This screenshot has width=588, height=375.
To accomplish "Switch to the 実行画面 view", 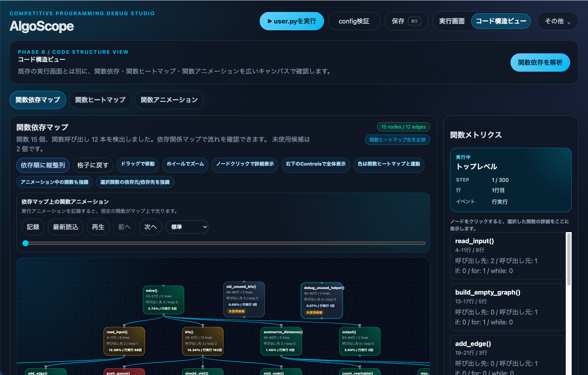I will [452, 21].
